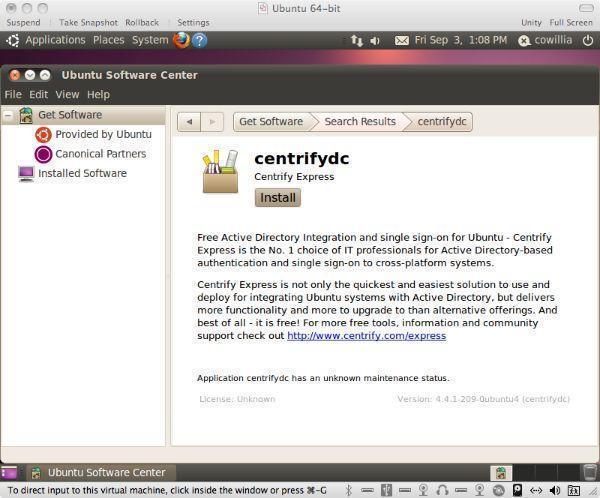Image resolution: width=600 pixels, height=498 pixels.
Task: Open the centrify.com/express link
Action: 367,336
